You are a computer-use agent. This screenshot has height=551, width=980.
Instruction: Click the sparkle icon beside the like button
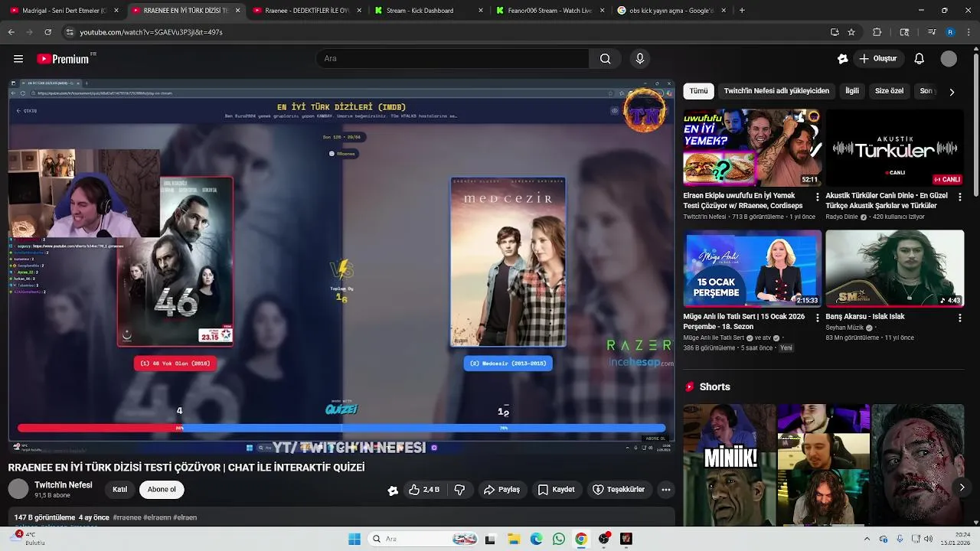[x=393, y=491]
